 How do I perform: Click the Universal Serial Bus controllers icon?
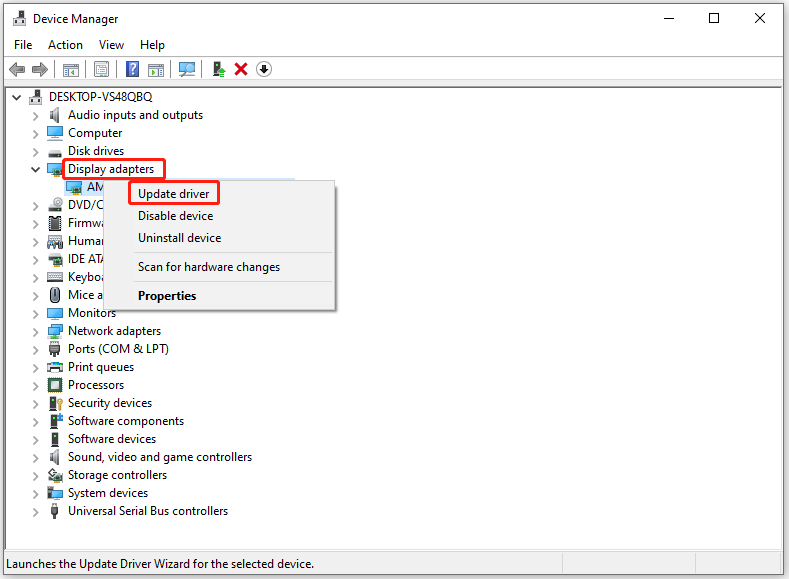54,511
